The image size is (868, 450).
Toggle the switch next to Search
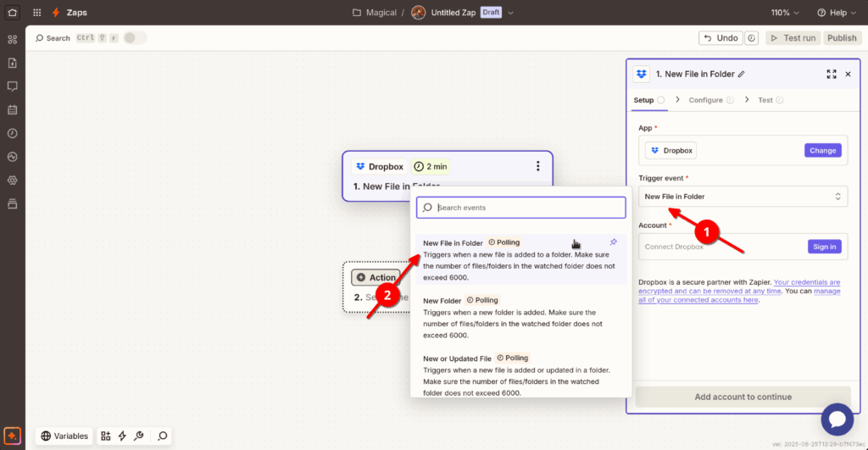(x=135, y=37)
